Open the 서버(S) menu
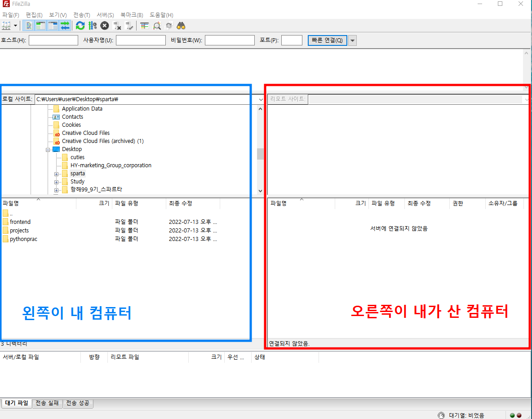The height and width of the screenshot is (419, 532). coord(105,15)
